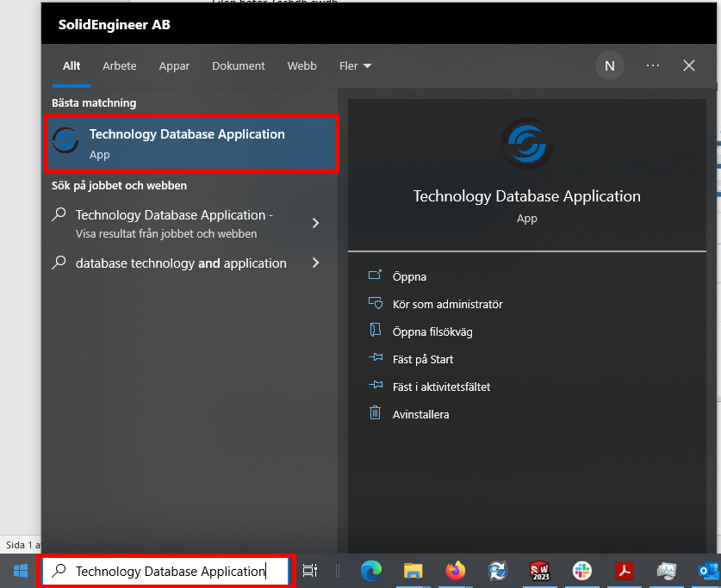This screenshot has width=721, height=588.
Task: Launch Adobe Acrobat from the taskbar
Action: click(x=624, y=571)
